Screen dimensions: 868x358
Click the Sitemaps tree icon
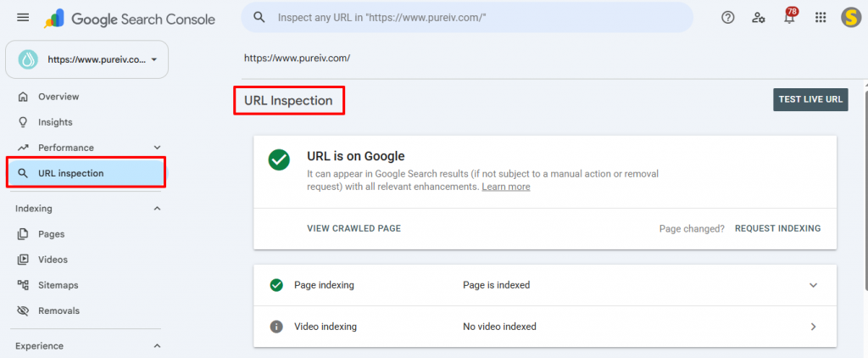(x=23, y=285)
